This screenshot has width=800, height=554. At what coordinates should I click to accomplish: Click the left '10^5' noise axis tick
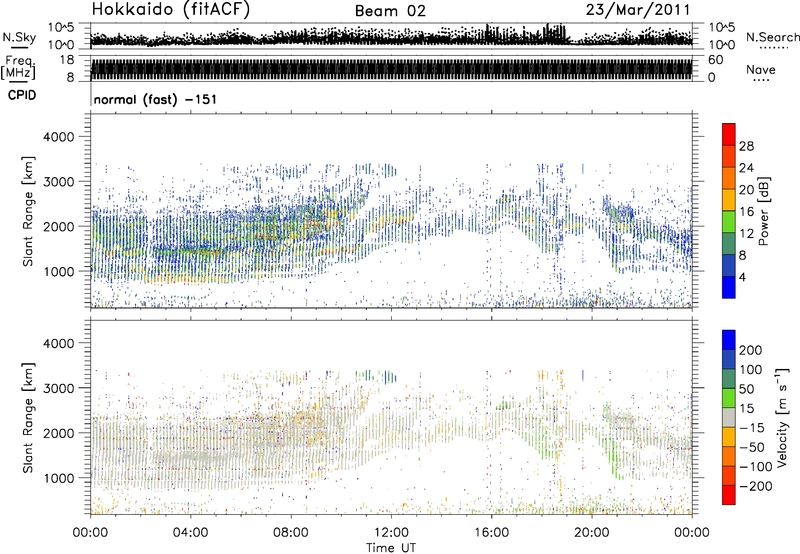[x=62, y=27]
